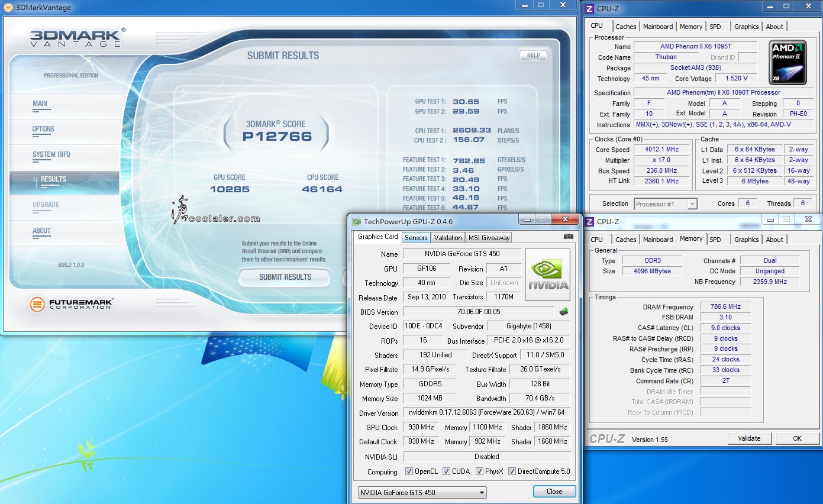Open the Graphics tab in top CPU-Z window
Screen dimensions: 823x504
click(746, 27)
